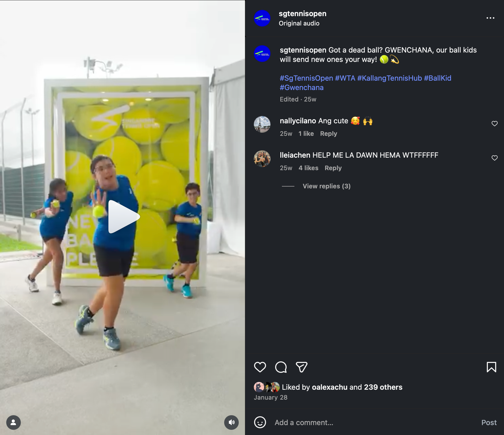Share the post via paper plane icon
504x435 pixels.
tap(302, 367)
